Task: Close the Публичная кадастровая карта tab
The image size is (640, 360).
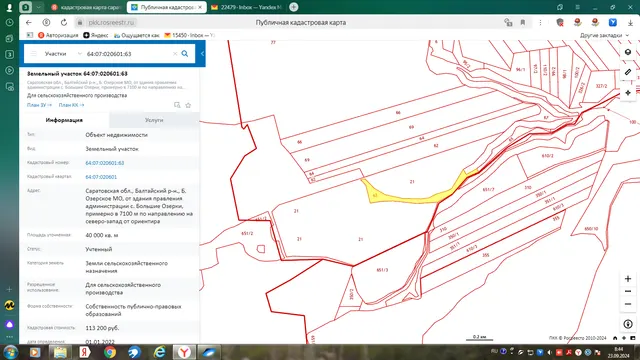Action: (x=200, y=7)
